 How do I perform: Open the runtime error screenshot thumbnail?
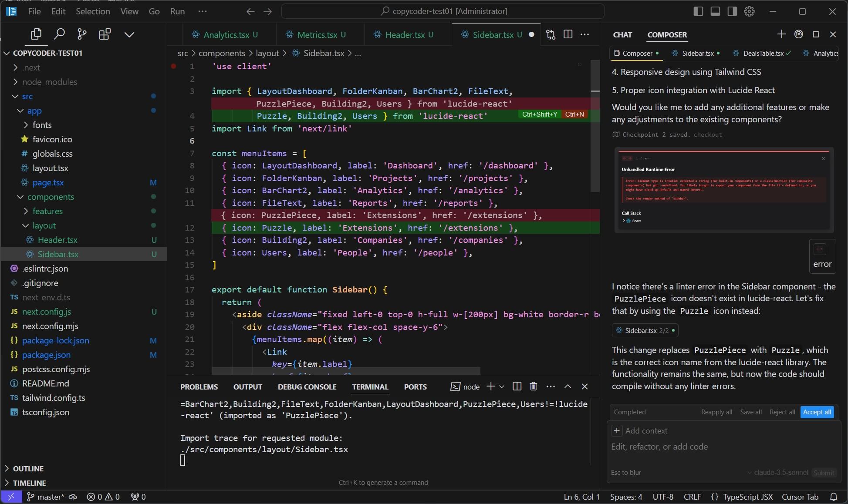click(724, 190)
